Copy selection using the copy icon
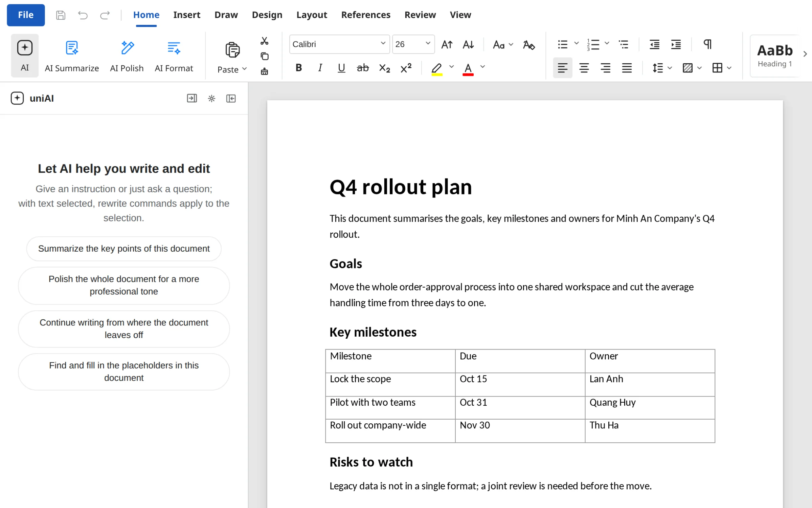 tap(265, 56)
